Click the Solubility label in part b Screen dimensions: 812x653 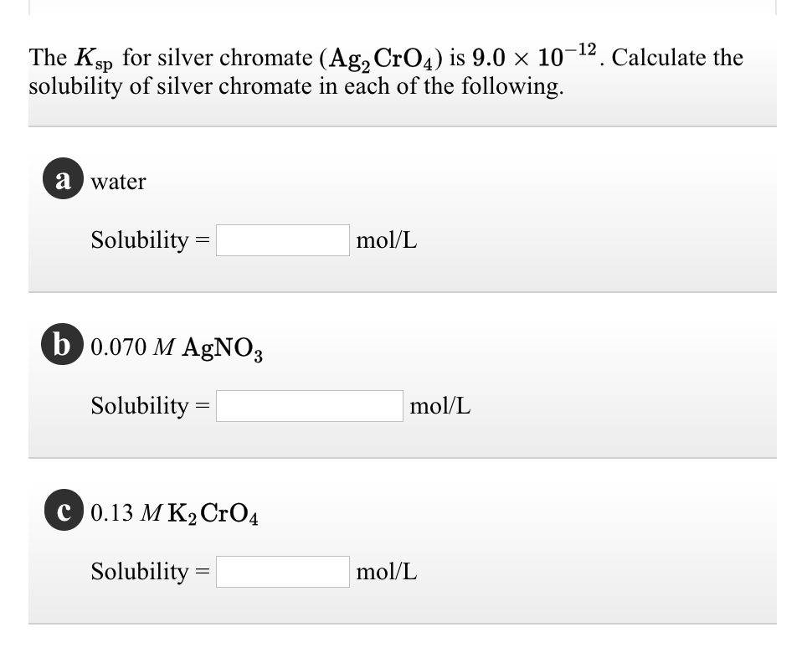coord(142,406)
